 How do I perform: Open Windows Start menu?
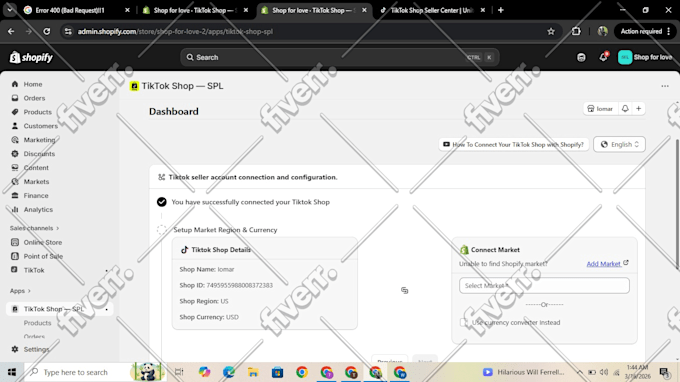[12, 372]
